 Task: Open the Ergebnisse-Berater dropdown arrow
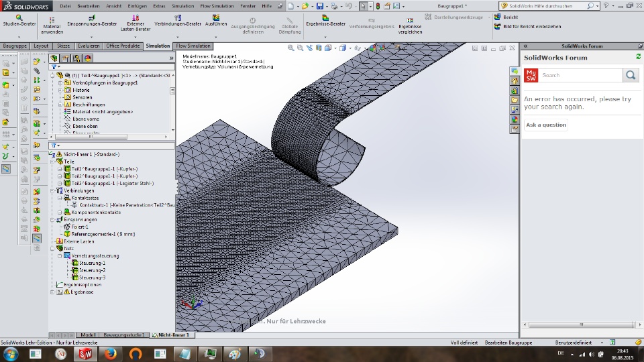coord(325,37)
